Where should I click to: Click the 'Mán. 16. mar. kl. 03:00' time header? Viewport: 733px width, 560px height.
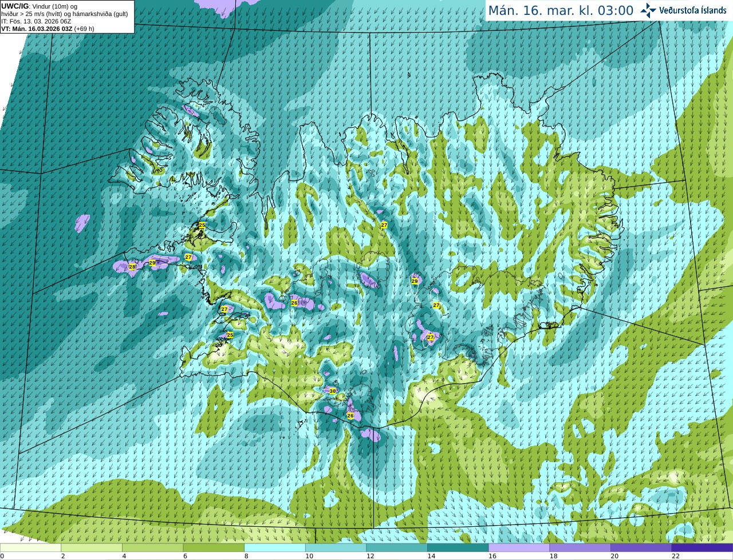tap(561, 10)
